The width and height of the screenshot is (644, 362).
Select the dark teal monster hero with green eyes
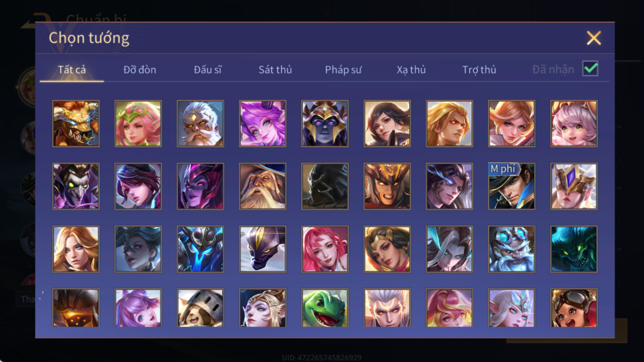[x=574, y=249]
